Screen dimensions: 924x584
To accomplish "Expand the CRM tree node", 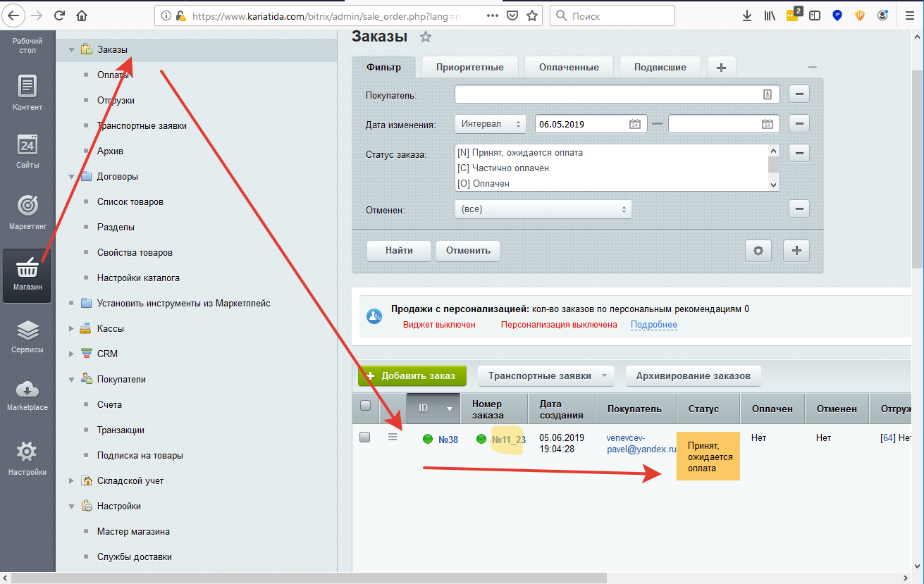I will 71,354.
